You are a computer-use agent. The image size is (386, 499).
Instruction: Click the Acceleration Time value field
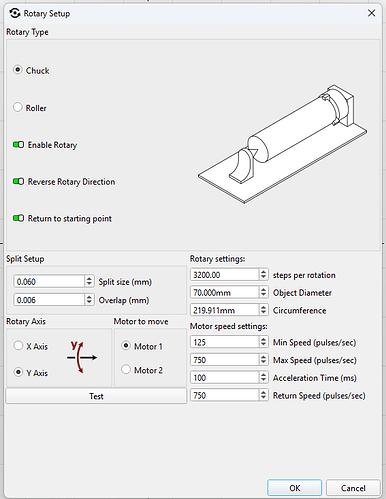pyautogui.click(x=224, y=378)
